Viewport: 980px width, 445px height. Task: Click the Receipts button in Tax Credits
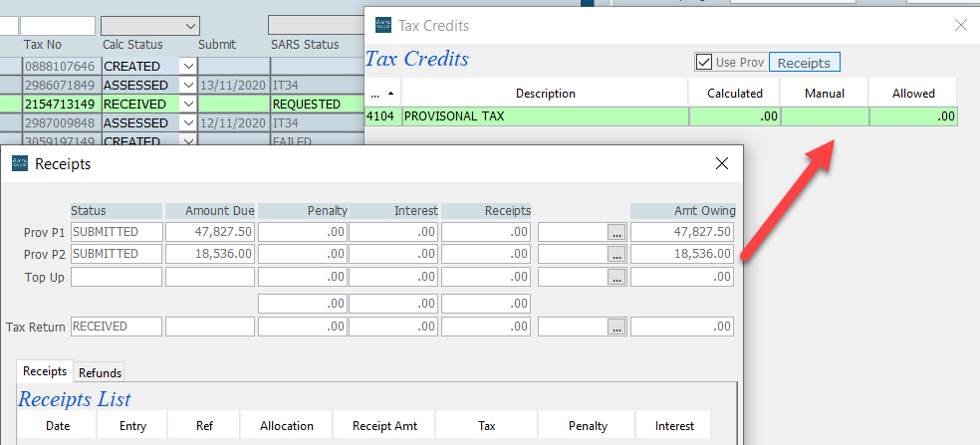pyautogui.click(x=804, y=62)
